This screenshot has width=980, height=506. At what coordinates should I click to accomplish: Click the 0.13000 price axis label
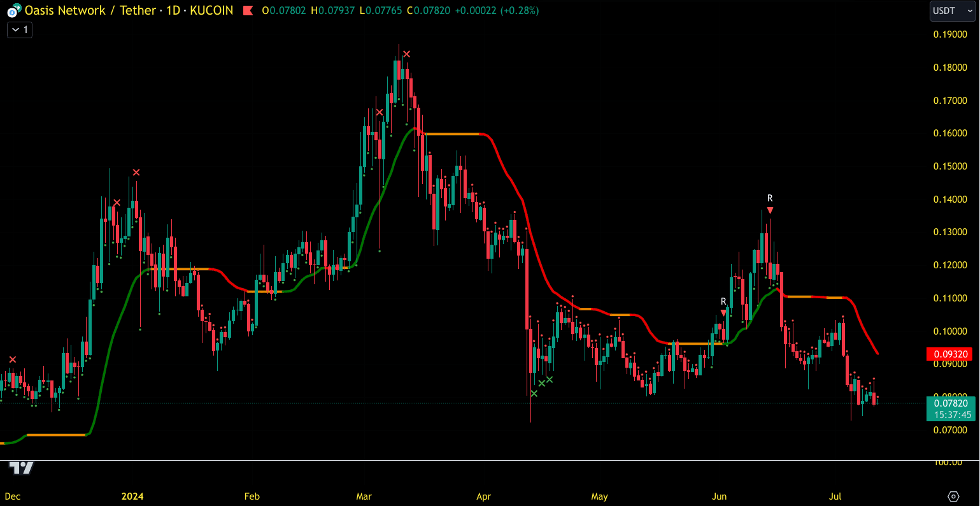(950, 232)
